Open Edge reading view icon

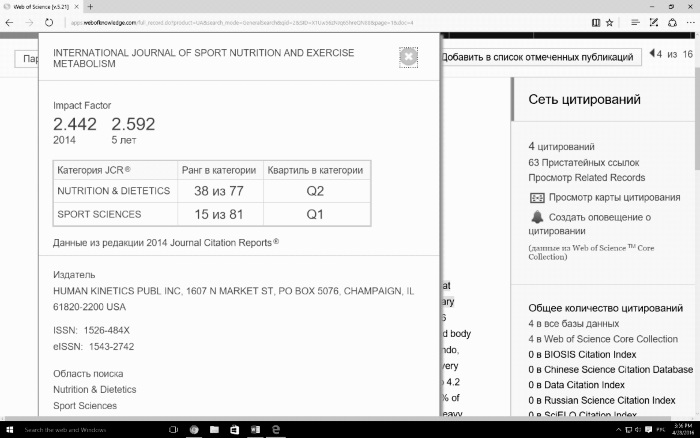click(x=596, y=22)
